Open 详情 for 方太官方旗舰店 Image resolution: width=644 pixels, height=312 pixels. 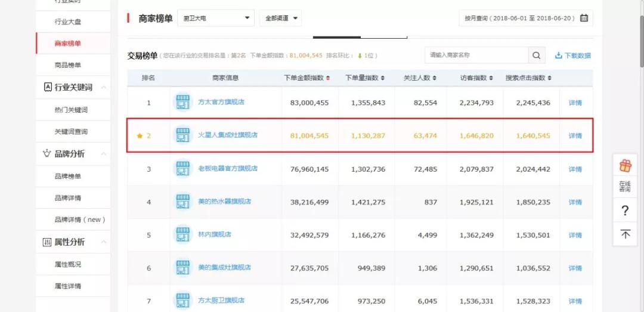click(x=575, y=103)
